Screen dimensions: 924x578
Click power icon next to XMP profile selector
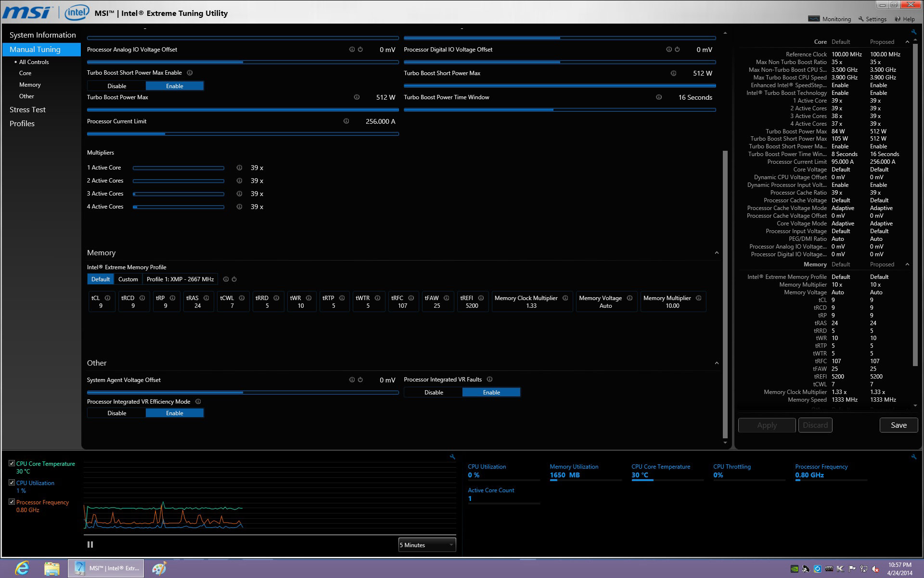(x=234, y=279)
